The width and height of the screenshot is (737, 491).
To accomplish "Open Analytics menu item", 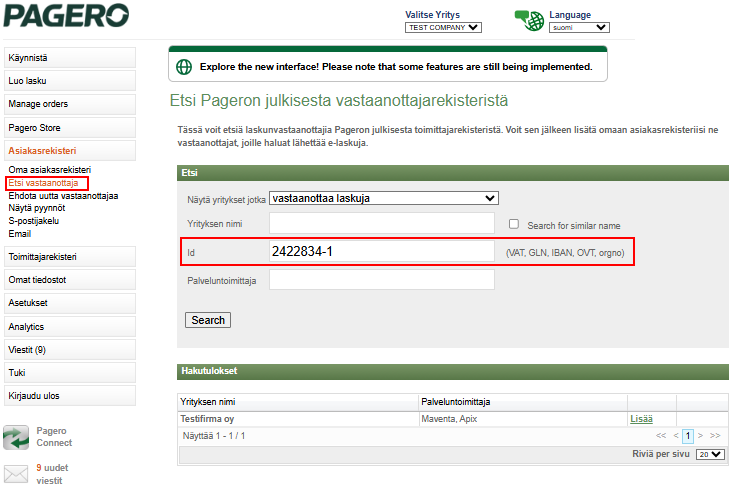I will click(x=70, y=327).
